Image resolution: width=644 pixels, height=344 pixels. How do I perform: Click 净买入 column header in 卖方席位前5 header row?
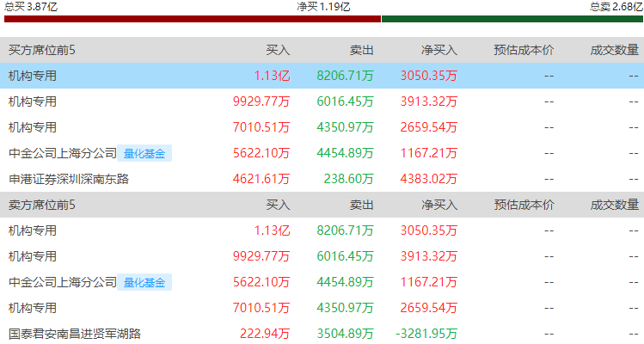pyautogui.click(x=439, y=205)
